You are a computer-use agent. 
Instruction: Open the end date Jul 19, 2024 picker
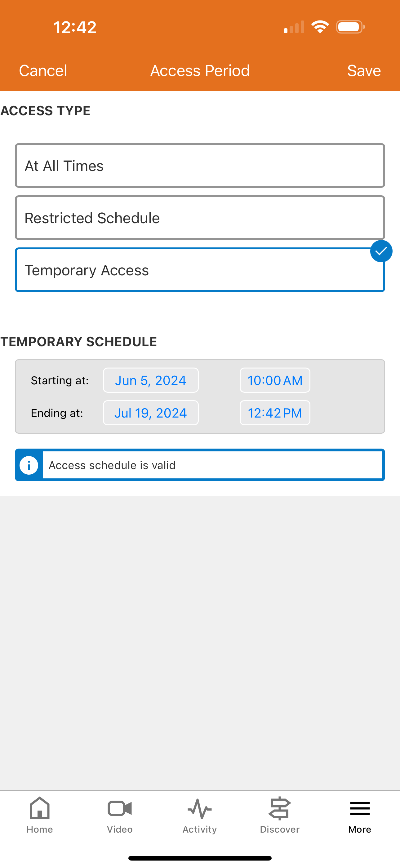tap(150, 413)
